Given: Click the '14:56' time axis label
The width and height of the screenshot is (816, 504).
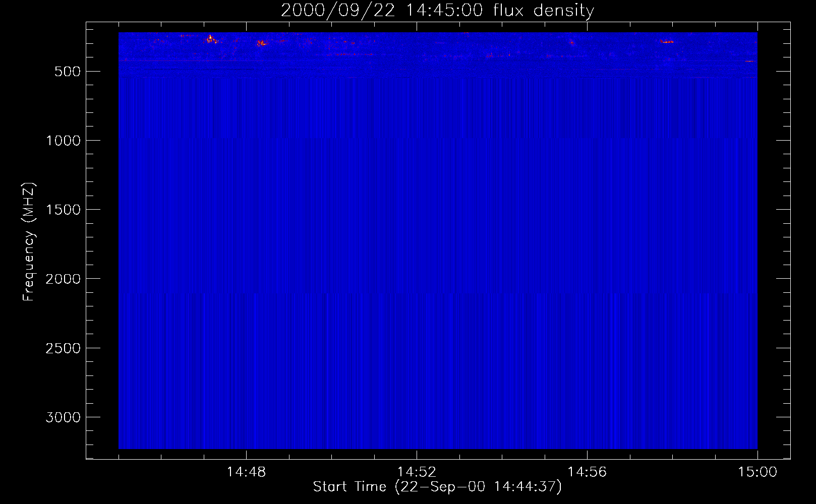Looking at the screenshot, I should pos(587,472).
